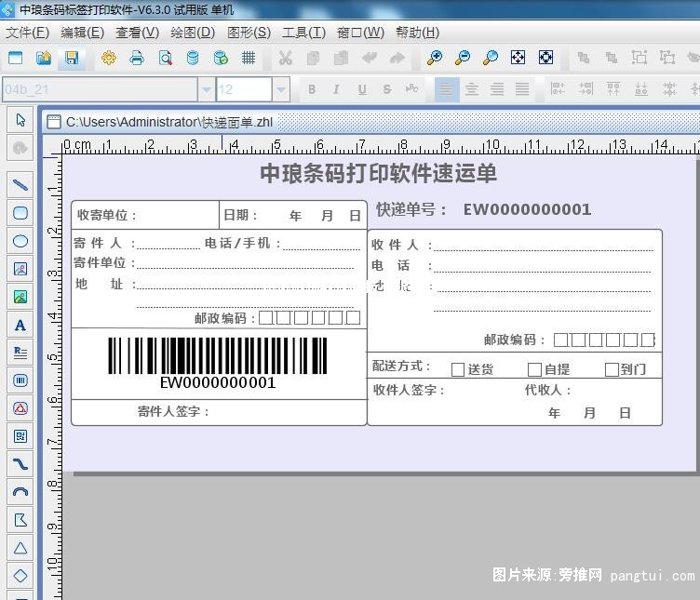
Task: Tick the 自提 checkbox on label
Action: tap(534, 369)
